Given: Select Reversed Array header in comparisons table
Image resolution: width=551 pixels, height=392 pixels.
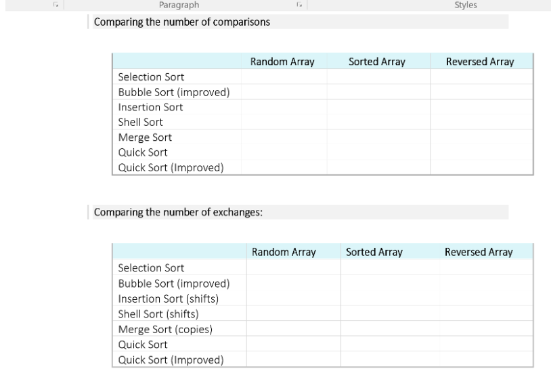Looking at the screenshot, I should [480, 62].
